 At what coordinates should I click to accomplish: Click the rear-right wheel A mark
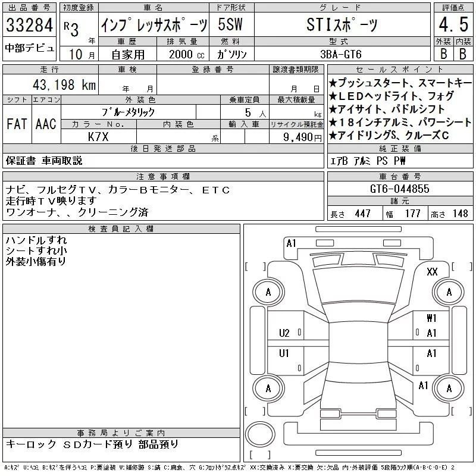tap(449, 389)
